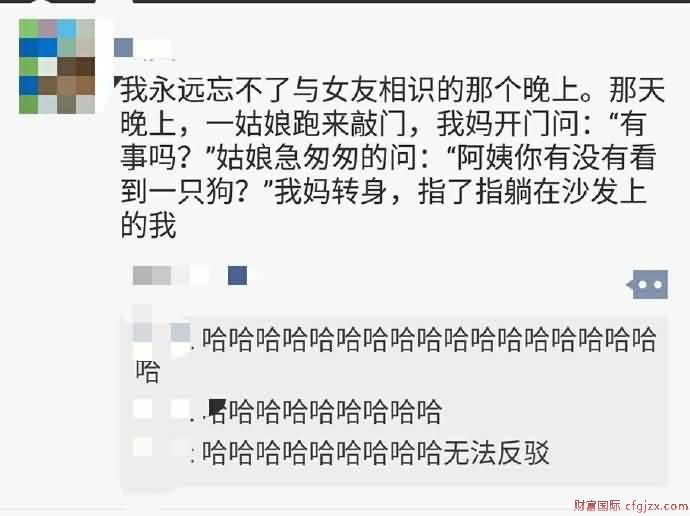Open the first commenter's blurred name
690x516 pixels.
pyautogui.click(x=162, y=332)
